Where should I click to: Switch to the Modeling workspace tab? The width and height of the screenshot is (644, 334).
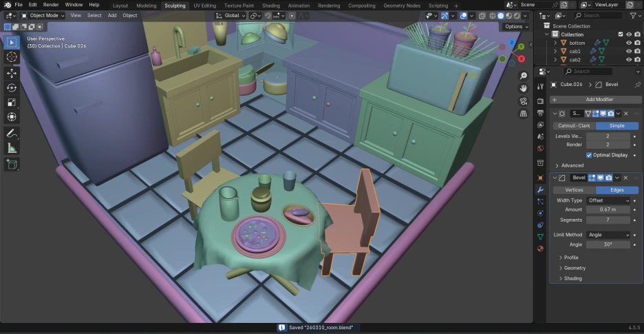pos(147,6)
